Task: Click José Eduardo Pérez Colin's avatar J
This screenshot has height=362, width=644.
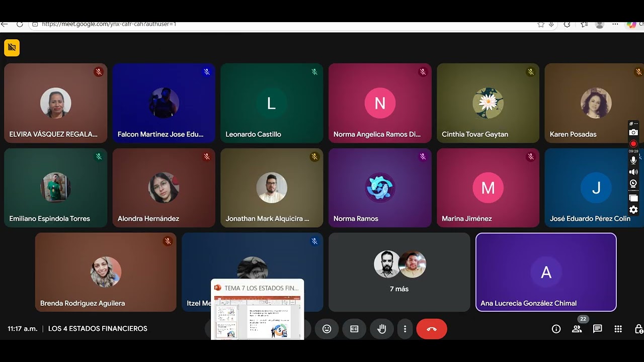Action: [x=596, y=188]
